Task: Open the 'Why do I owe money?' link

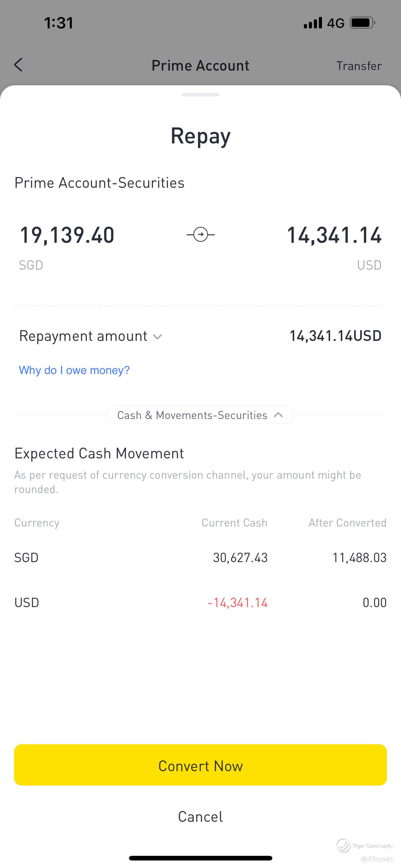Action: [x=74, y=370]
